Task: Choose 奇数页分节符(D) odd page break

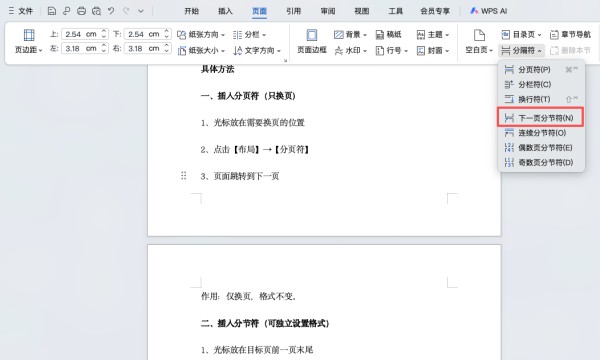Action: tap(541, 163)
